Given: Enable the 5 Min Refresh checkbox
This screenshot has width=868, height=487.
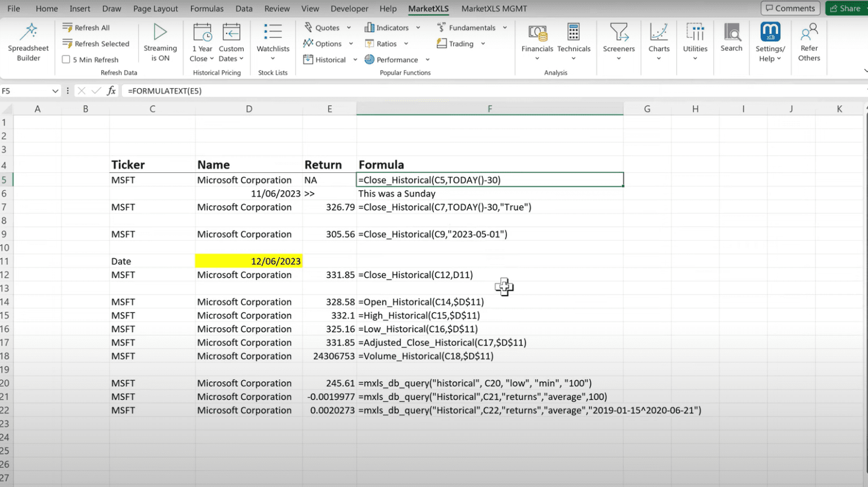Looking at the screenshot, I should point(66,59).
